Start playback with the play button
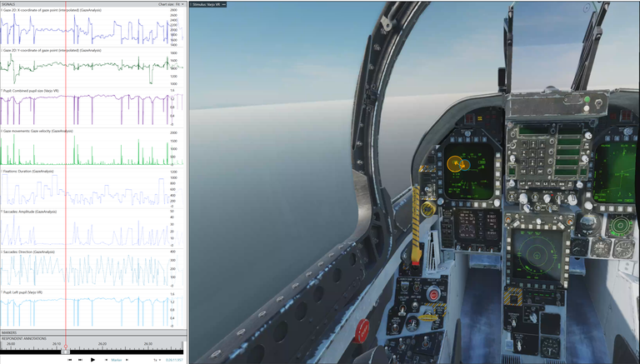The width and height of the screenshot is (640, 364). coord(92,360)
